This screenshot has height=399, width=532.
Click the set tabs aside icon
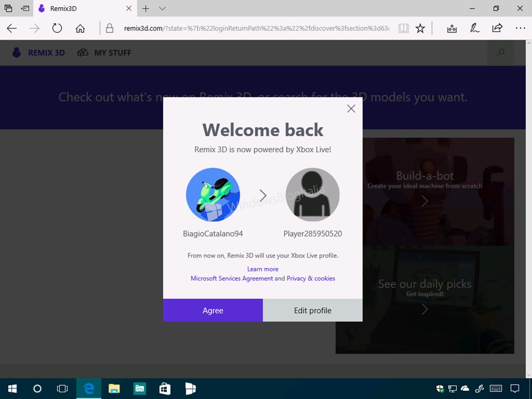pyautogui.click(x=25, y=8)
